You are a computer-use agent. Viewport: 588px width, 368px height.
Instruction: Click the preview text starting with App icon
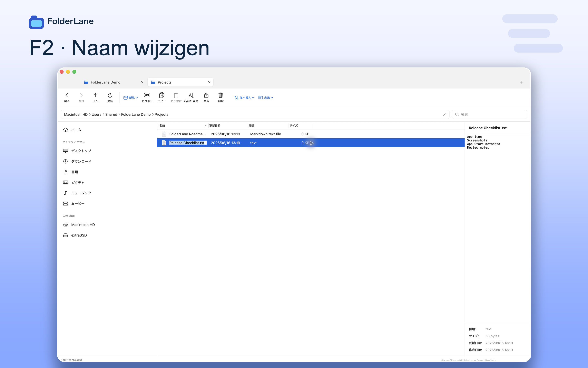483,142
